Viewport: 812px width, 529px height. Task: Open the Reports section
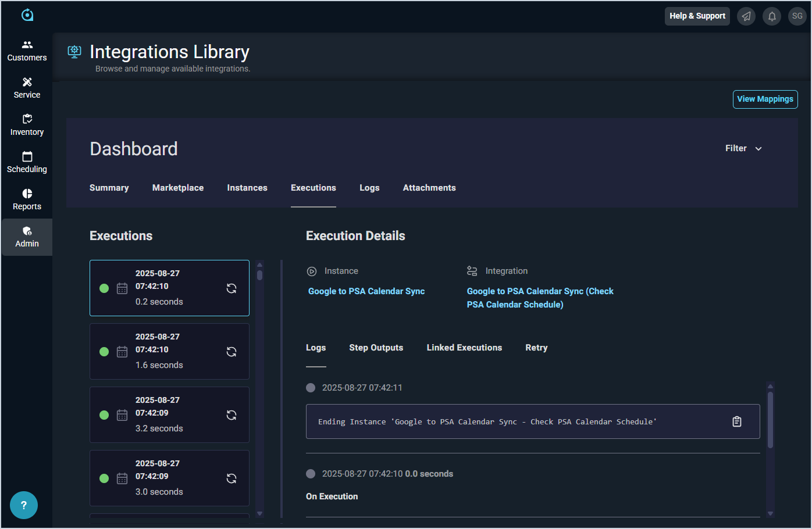[x=27, y=200]
